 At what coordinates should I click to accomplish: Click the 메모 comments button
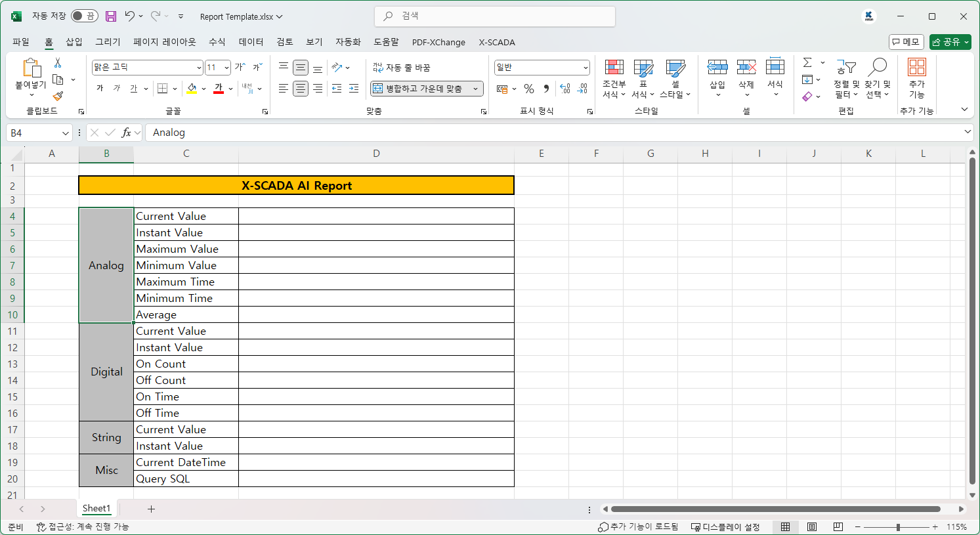pyautogui.click(x=906, y=42)
